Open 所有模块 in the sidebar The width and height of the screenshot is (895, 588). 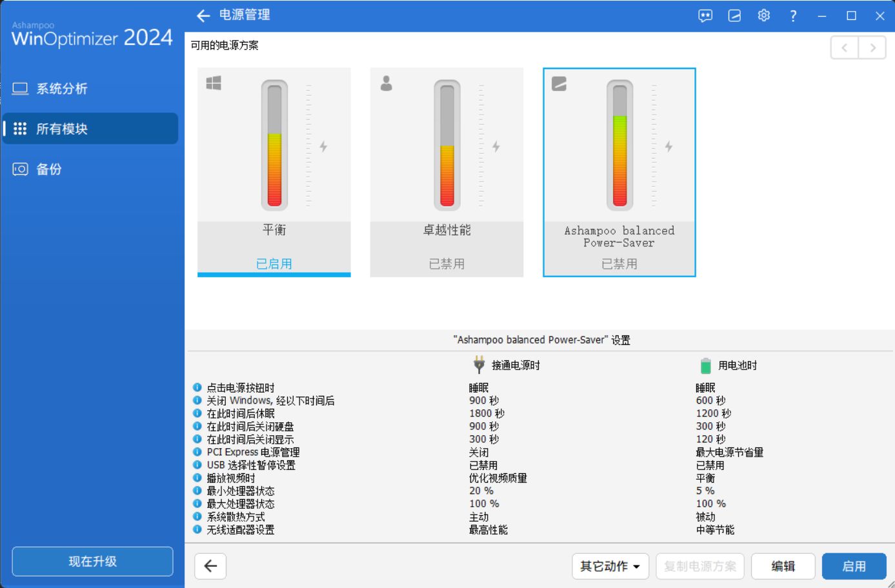click(90, 128)
